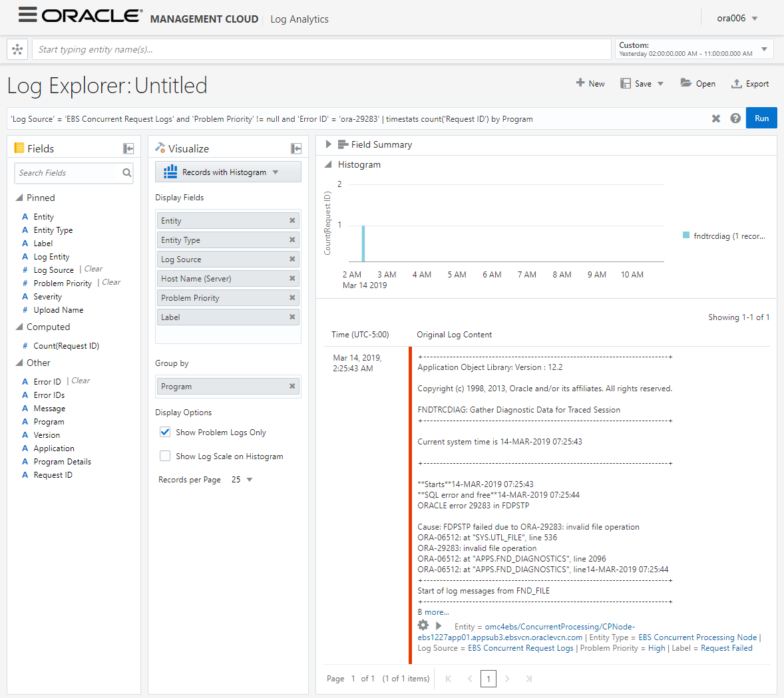Screen dimensions: 784x698
Task: Open saved searches with Open
Action: 697,83
